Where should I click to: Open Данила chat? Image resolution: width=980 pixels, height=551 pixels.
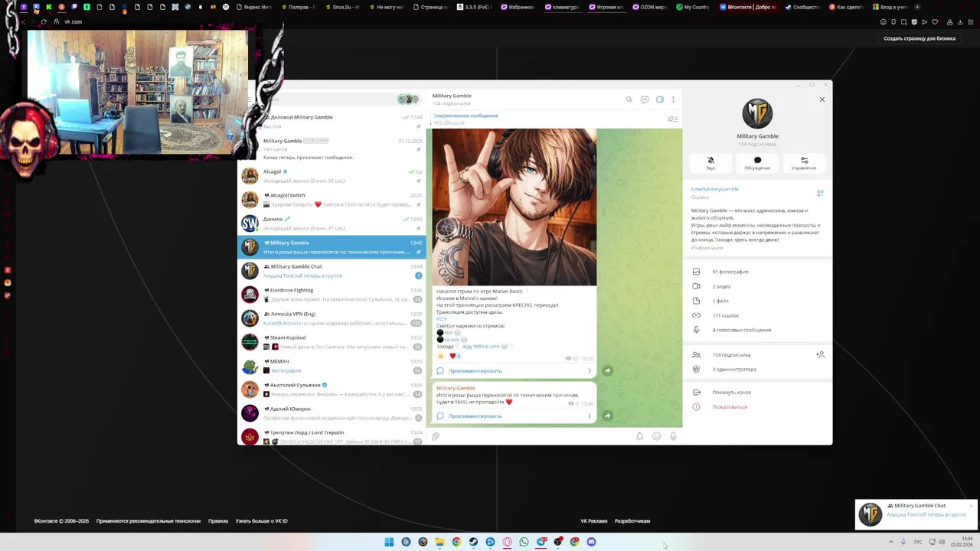point(332,223)
